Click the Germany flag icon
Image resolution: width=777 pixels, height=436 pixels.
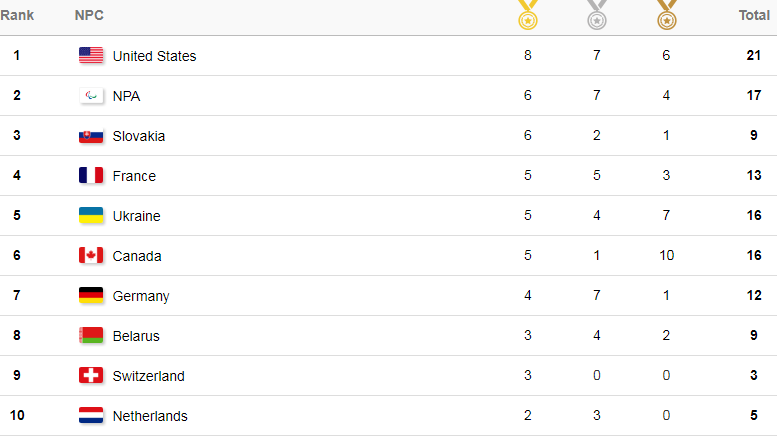coord(91,296)
